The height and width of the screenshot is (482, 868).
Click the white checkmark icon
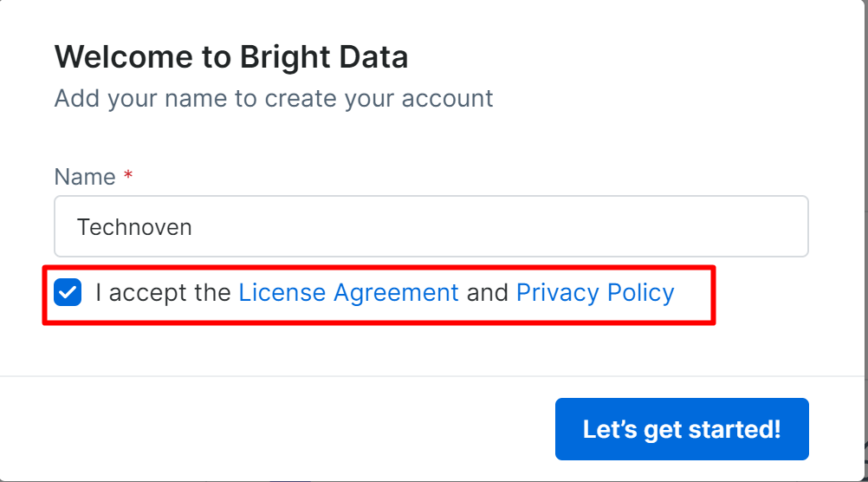click(x=68, y=293)
